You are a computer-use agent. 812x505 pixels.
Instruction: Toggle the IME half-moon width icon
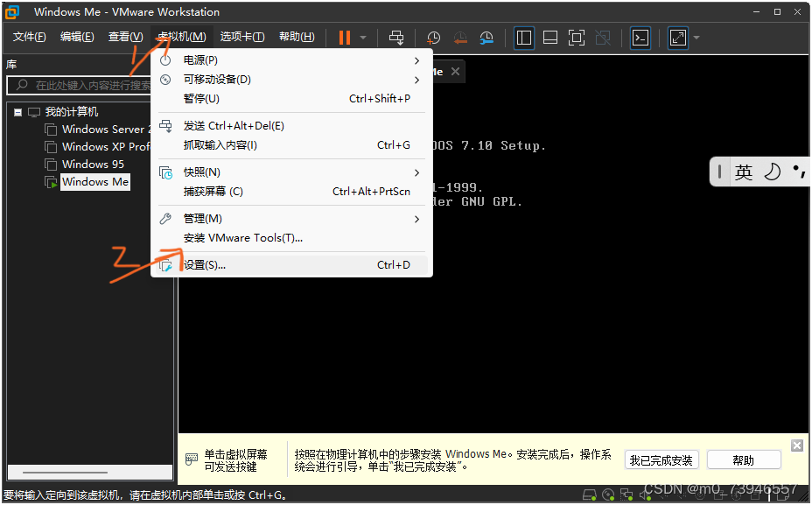pos(772,172)
